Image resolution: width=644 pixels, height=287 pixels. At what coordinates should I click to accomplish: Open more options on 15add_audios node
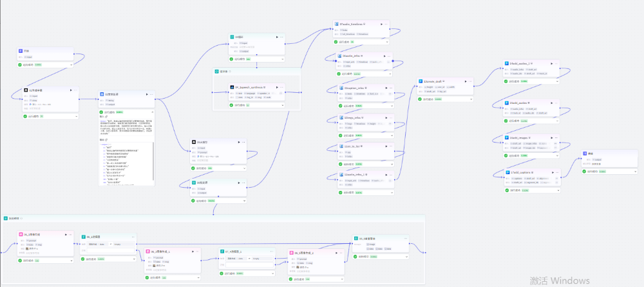(x=556, y=103)
